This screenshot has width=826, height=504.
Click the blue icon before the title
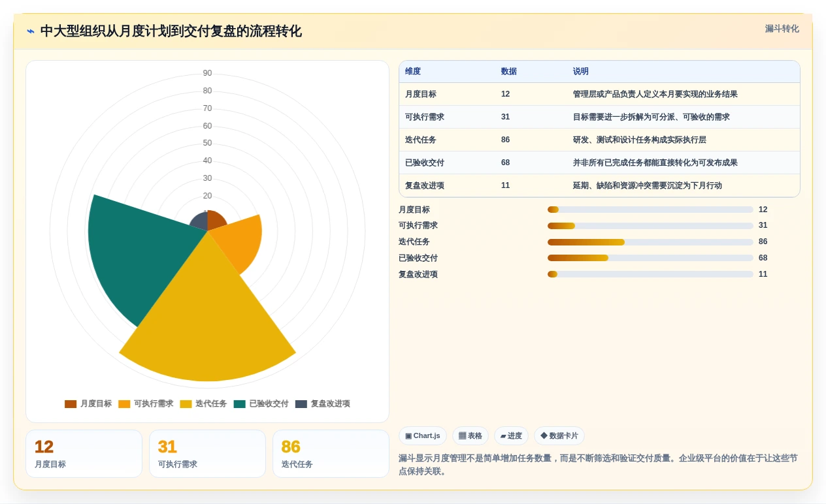(x=31, y=31)
